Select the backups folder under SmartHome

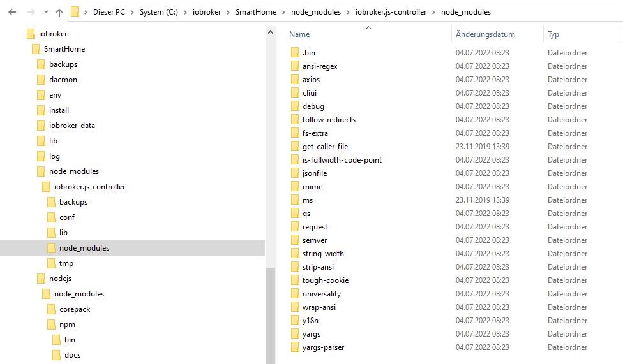(63, 64)
